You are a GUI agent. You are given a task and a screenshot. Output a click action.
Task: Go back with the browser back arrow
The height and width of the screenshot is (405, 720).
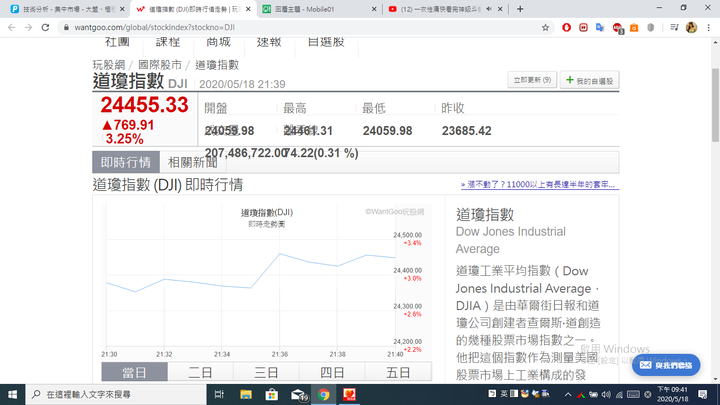[x=11, y=28]
